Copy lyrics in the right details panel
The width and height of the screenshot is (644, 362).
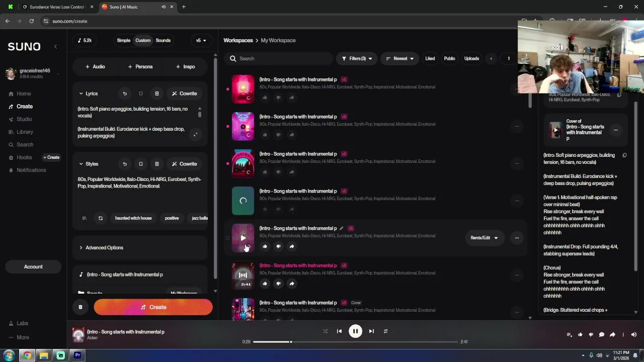[x=624, y=155]
